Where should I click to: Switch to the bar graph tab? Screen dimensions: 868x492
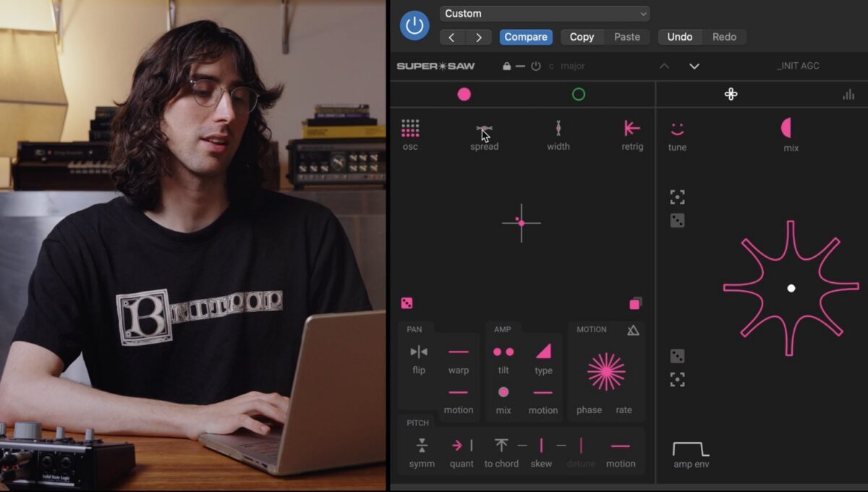tap(848, 94)
